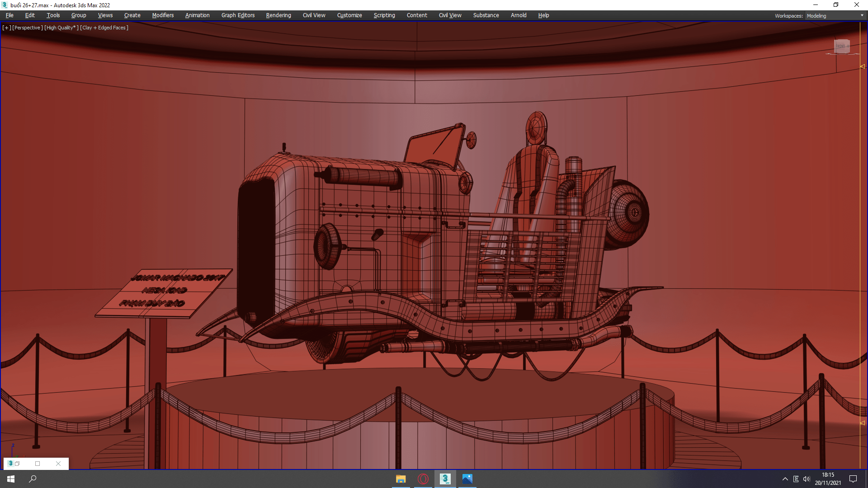Click the High Quality viewport shading label
Screen dimensions: 868x488
point(61,28)
